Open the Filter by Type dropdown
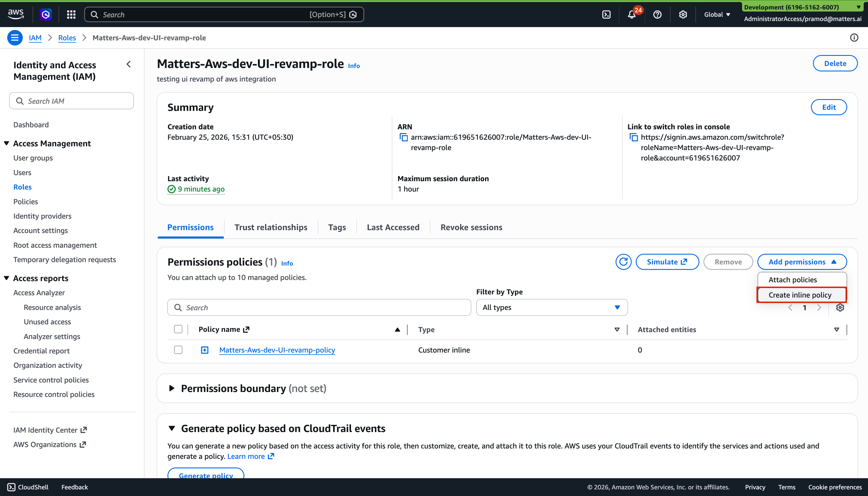868x496 pixels. coord(551,307)
